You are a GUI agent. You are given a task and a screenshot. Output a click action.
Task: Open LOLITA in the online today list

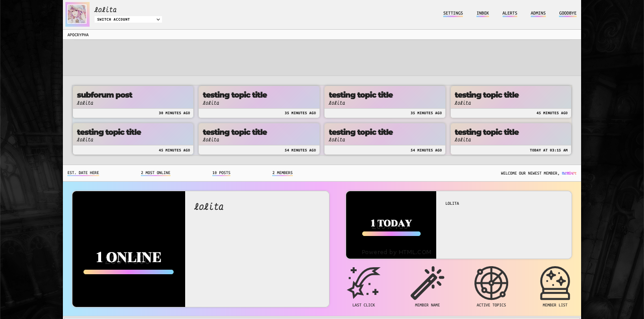click(452, 203)
